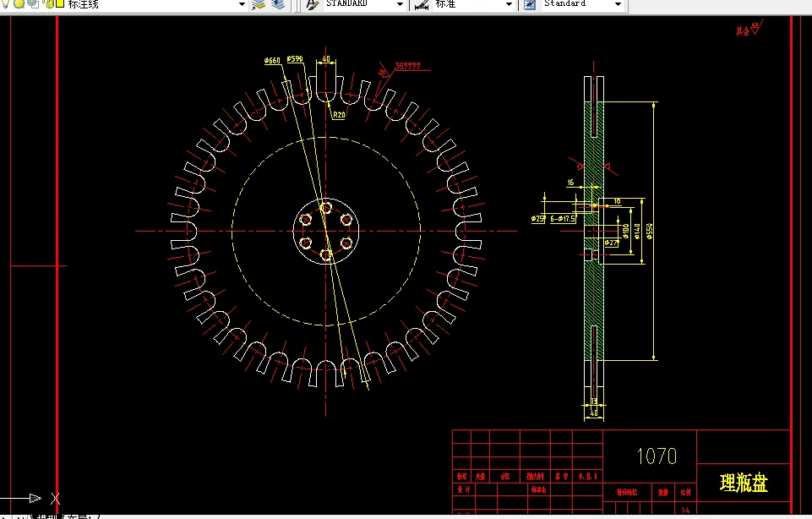Expand the Standard table style dropdown

618,4
